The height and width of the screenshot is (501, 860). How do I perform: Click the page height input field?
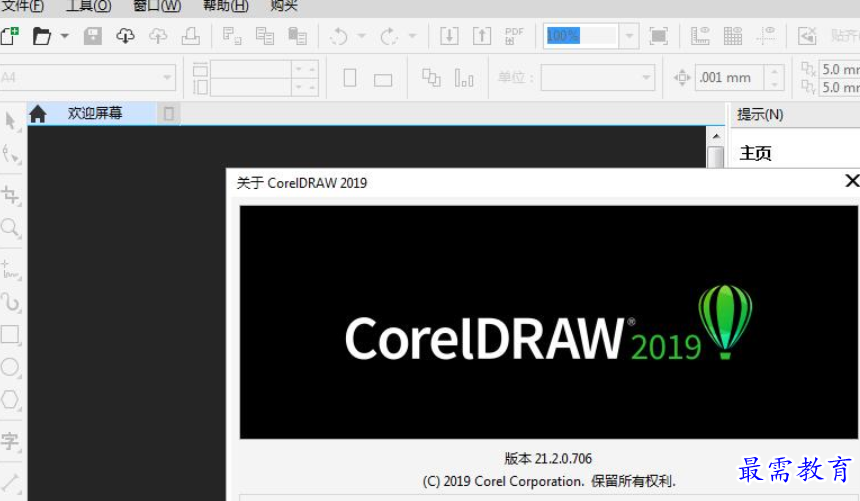tap(251, 87)
